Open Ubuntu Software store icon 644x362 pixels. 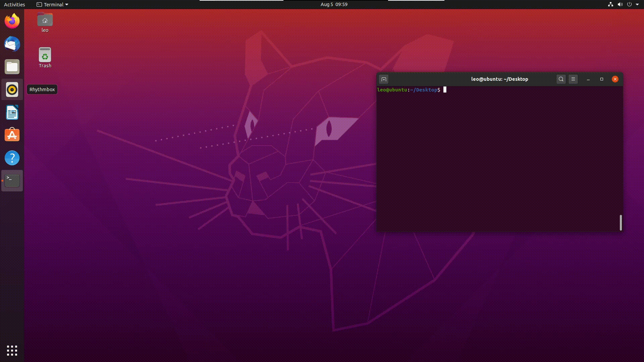(12, 135)
